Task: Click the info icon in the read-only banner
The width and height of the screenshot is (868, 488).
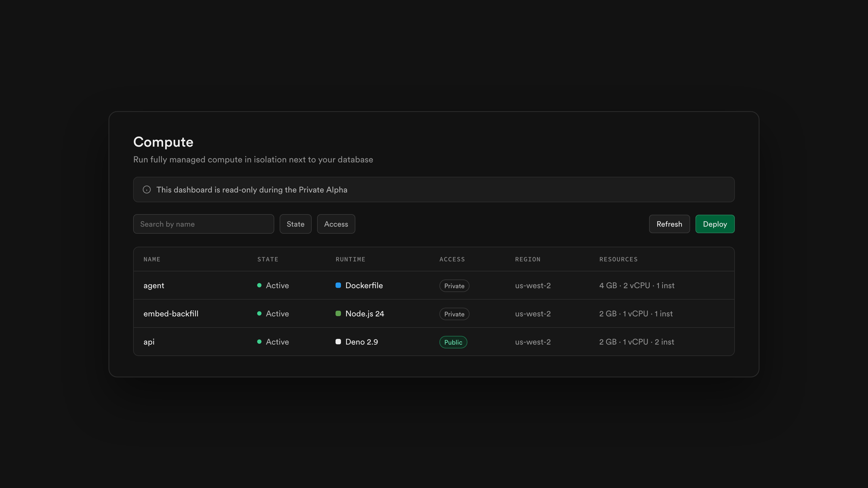Action: 146,190
